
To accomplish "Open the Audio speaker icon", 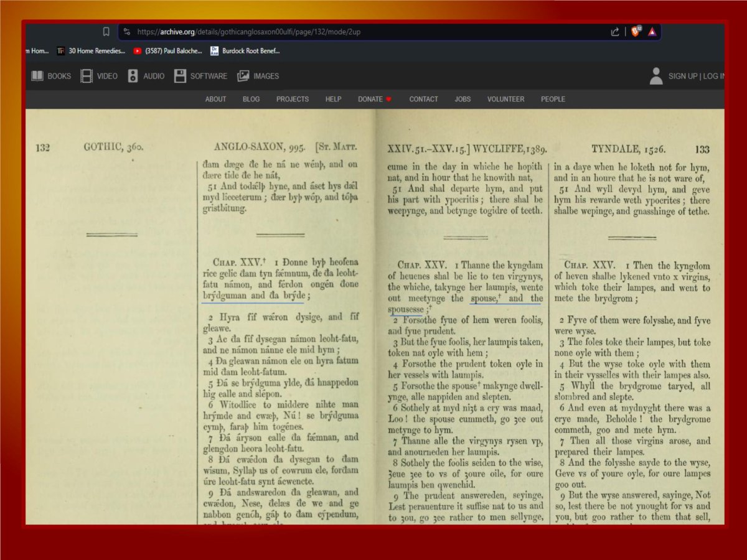I will click(x=146, y=76).
